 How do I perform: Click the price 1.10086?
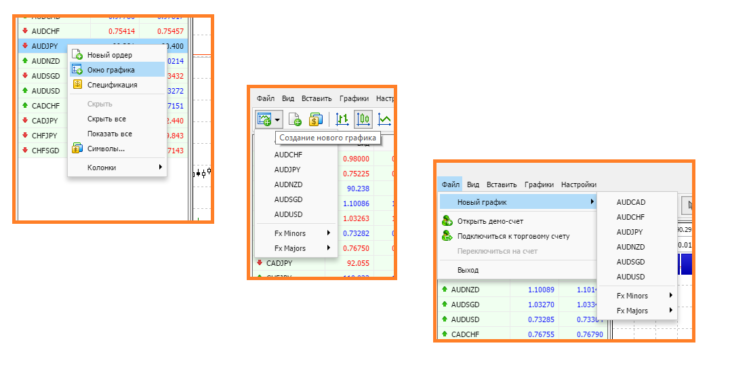(356, 203)
